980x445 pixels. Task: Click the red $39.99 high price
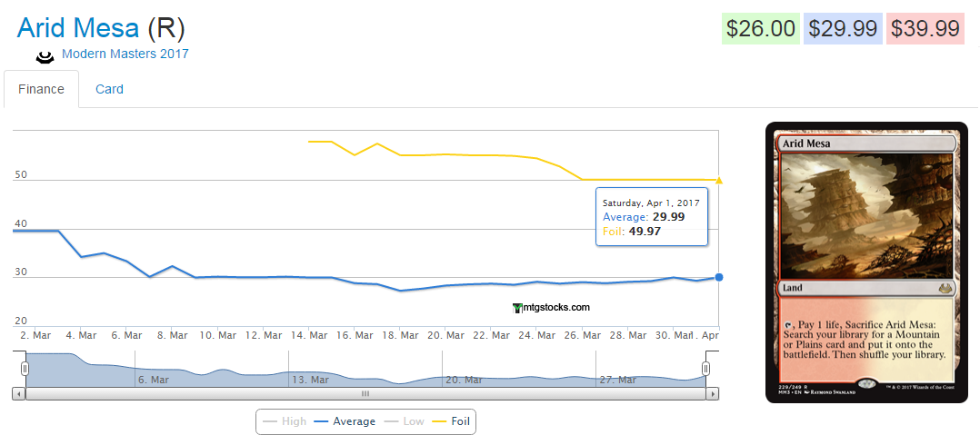point(925,29)
